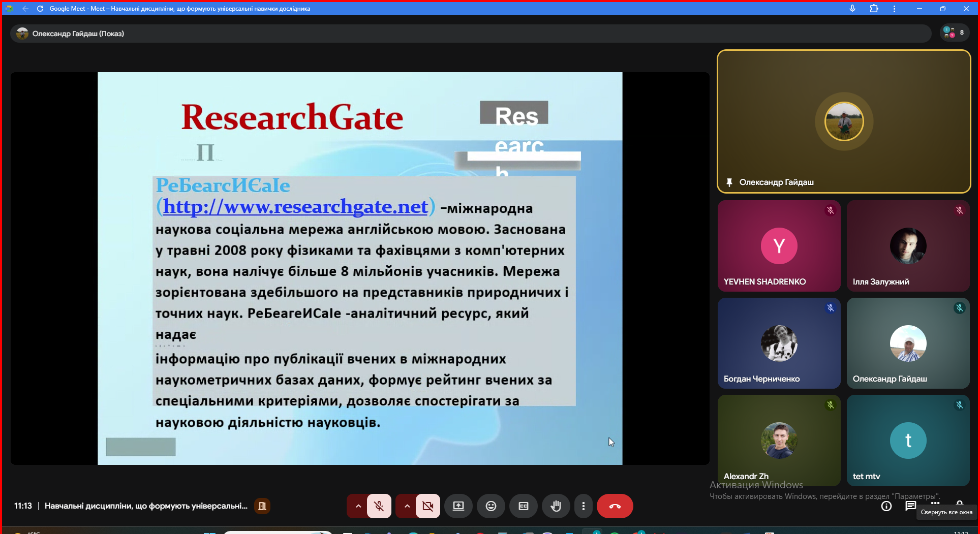980x534 pixels.
Task: Click the microphone permission icon in the title bar
Action: [852, 9]
